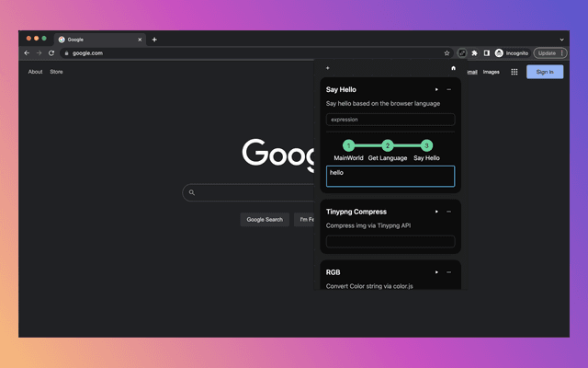Viewport: 588px width, 368px height.
Task: Click the Google search box
Action: click(x=248, y=192)
